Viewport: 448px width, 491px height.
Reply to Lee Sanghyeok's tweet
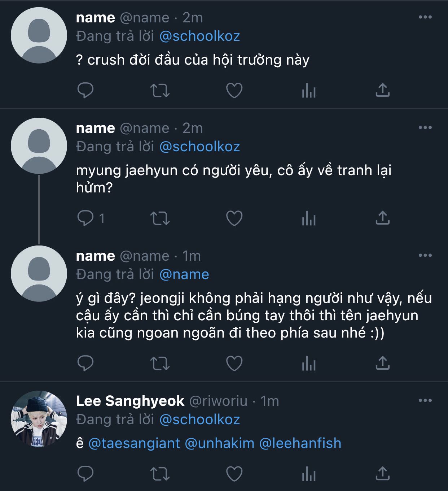pyautogui.click(x=85, y=474)
